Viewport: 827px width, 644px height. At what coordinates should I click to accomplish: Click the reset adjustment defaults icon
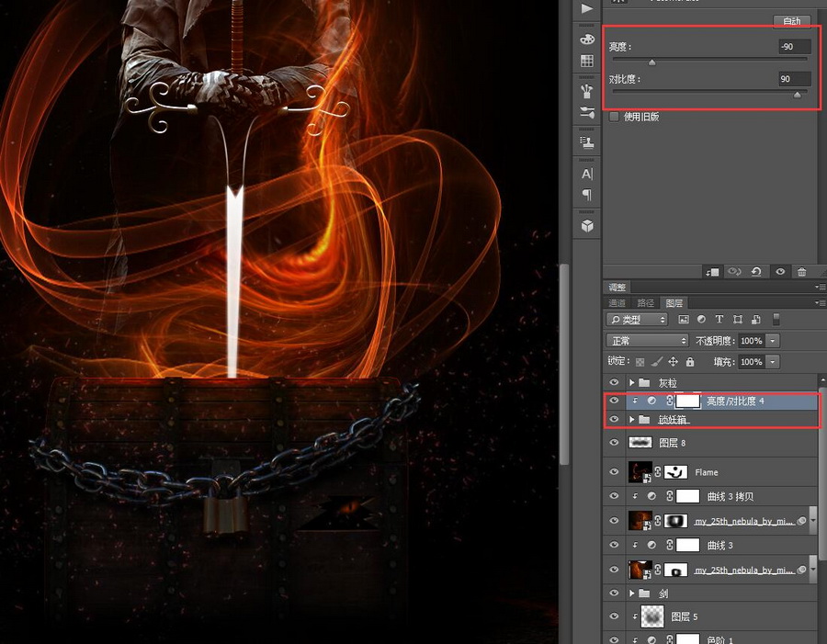[755, 272]
